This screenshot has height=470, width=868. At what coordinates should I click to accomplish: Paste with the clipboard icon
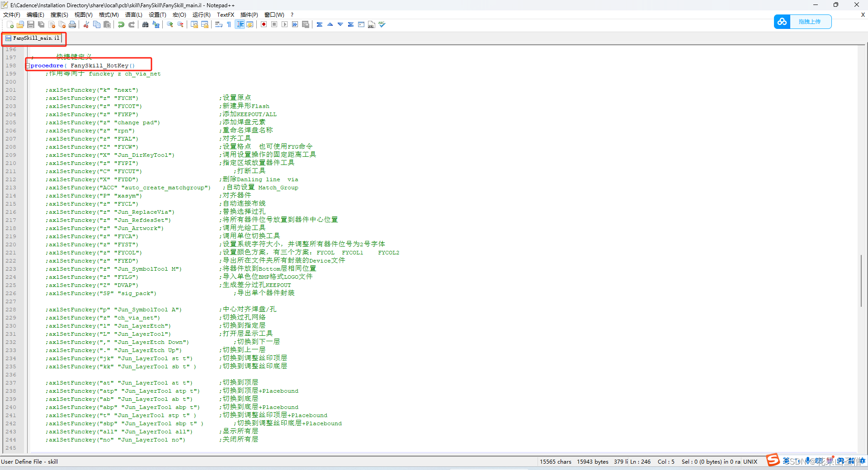[107, 24]
